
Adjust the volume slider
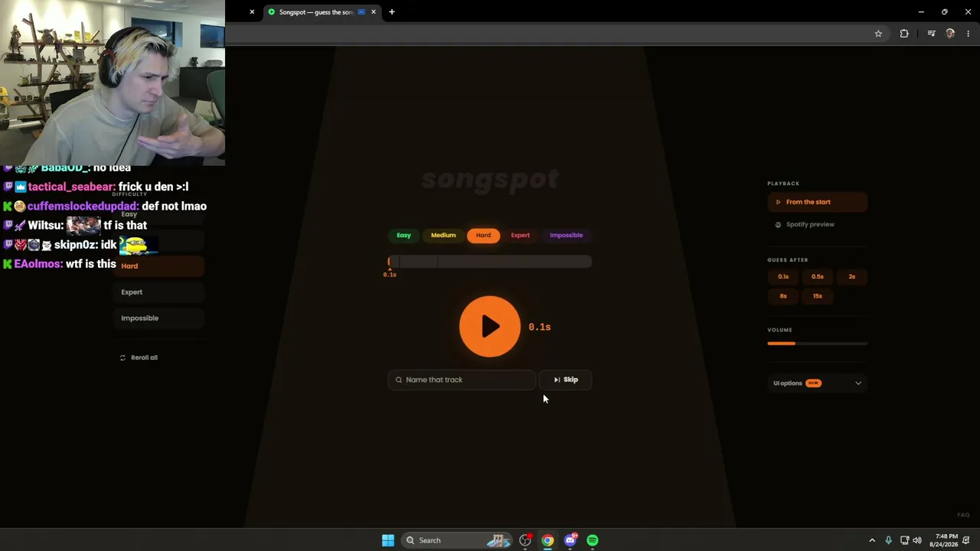pyautogui.click(x=817, y=344)
